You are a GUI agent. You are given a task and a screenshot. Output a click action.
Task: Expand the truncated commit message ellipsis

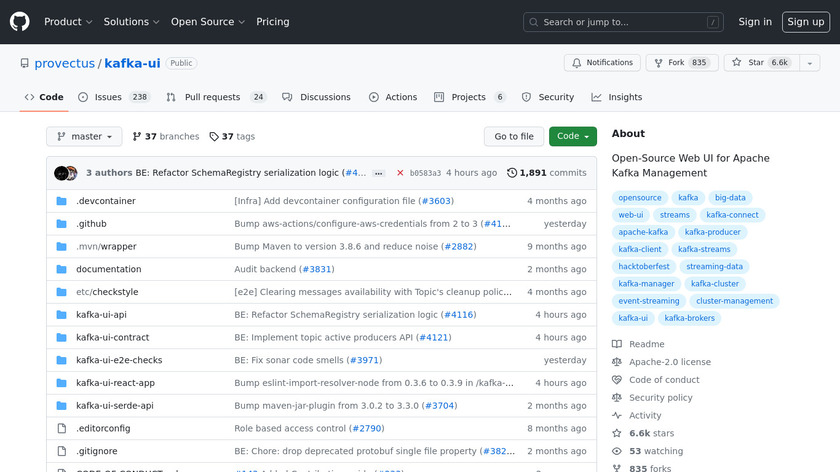pyautogui.click(x=378, y=173)
